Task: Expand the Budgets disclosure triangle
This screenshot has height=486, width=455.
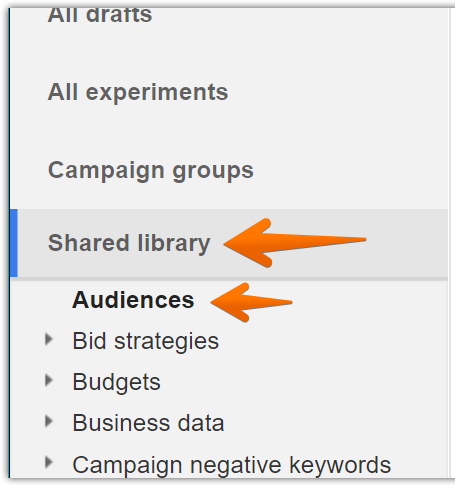Action: pyautogui.click(x=49, y=380)
